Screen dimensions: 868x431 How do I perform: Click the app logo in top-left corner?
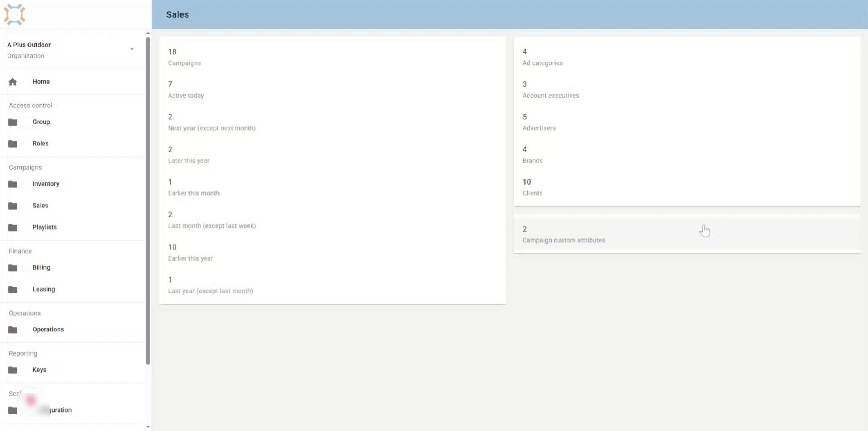[x=14, y=14]
